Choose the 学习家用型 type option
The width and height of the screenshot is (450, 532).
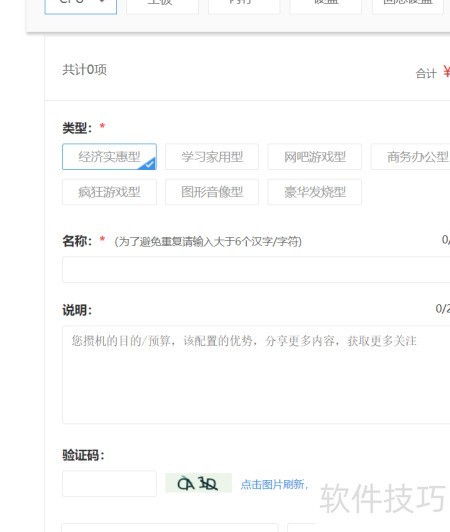pos(212,157)
